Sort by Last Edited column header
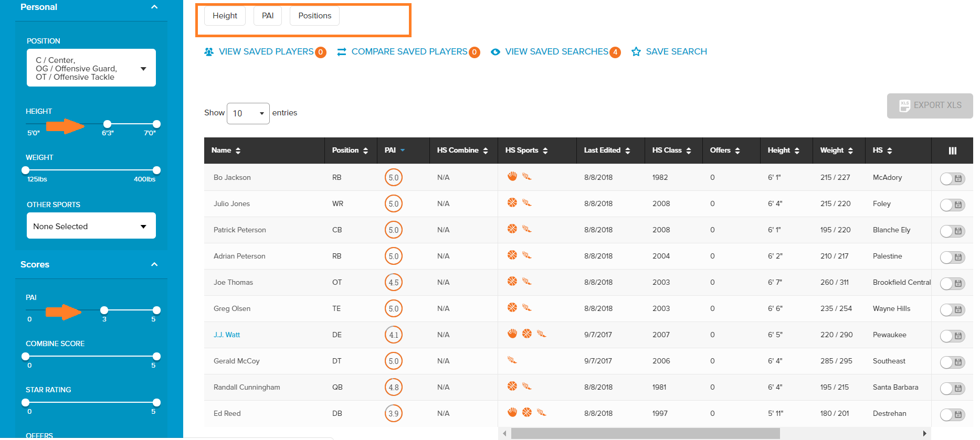Image resolution: width=980 pixels, height=440 pixels. [610, 151]
